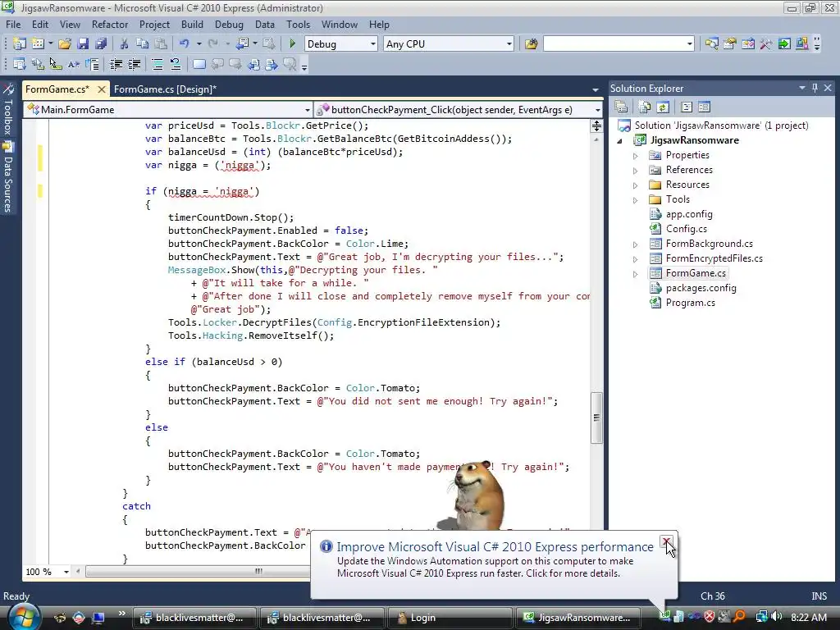This screenshot has width=840, height=630.
Task: Click the Increase Indent toolbar icon
Action: [134, 65]
